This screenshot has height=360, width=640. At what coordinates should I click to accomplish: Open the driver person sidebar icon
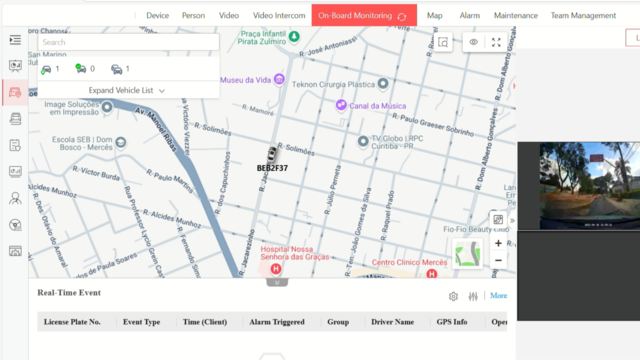[15, 198]
